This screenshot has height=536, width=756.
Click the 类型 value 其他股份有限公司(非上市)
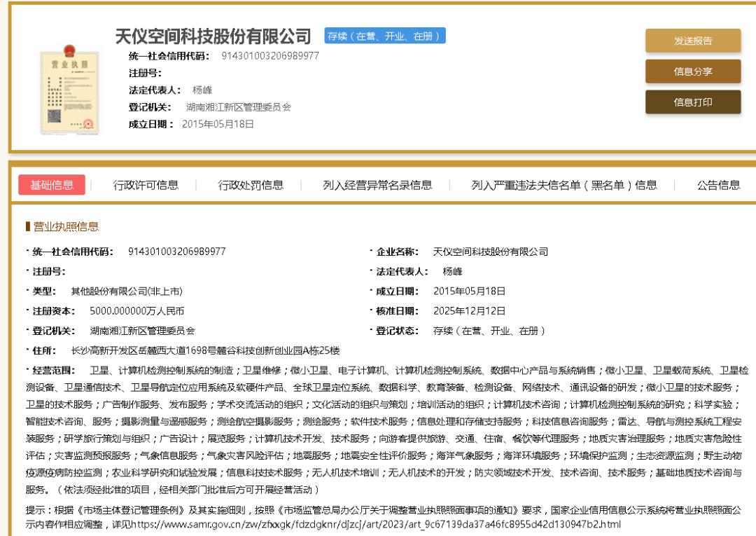127,291
